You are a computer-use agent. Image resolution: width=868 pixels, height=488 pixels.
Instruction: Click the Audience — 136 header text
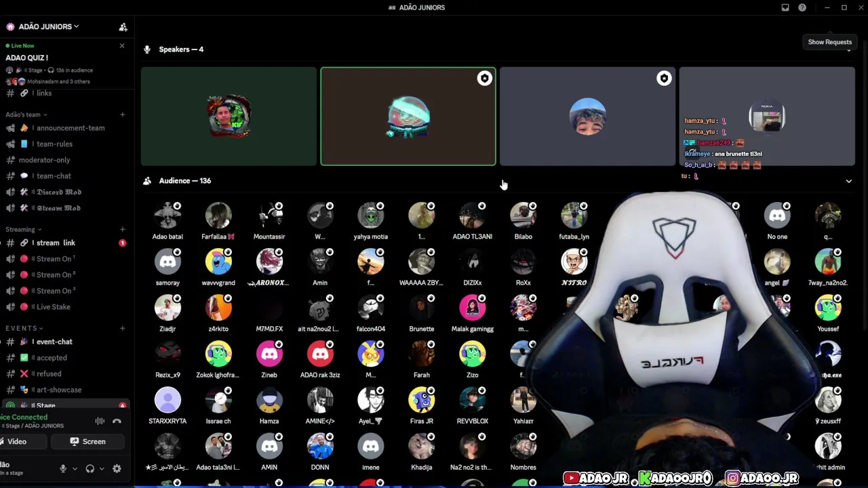click(185, 181)
